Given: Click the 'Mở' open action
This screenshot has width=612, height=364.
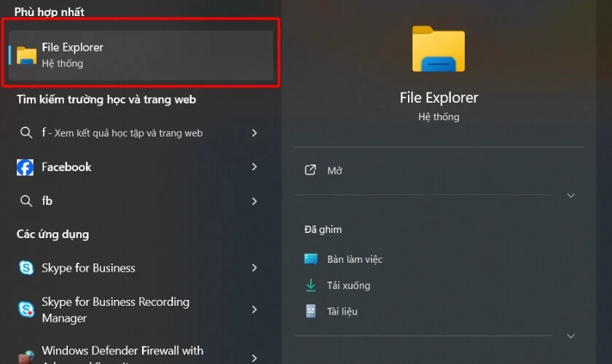Looking at the screenshot, I should tap(334, 170).
